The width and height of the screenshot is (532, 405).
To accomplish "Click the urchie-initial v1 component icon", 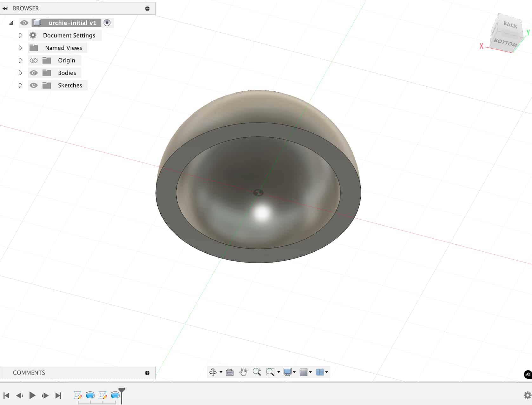I will [37, 23].
